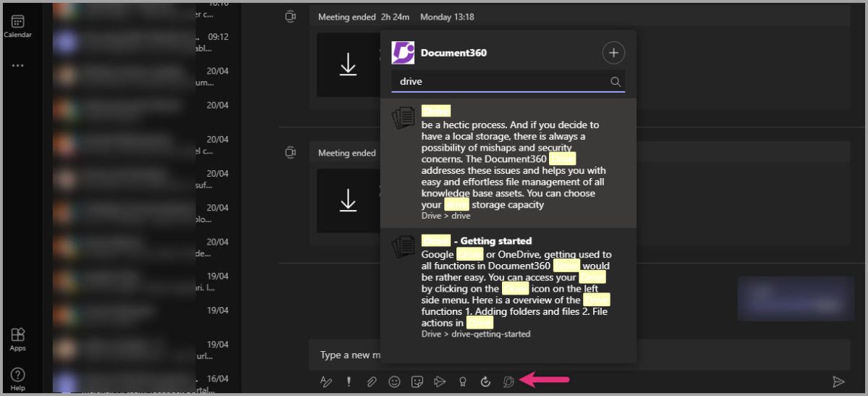868x396 pixels.
Task: Send the message with the arrow icon
Action: tap(838, 382)
